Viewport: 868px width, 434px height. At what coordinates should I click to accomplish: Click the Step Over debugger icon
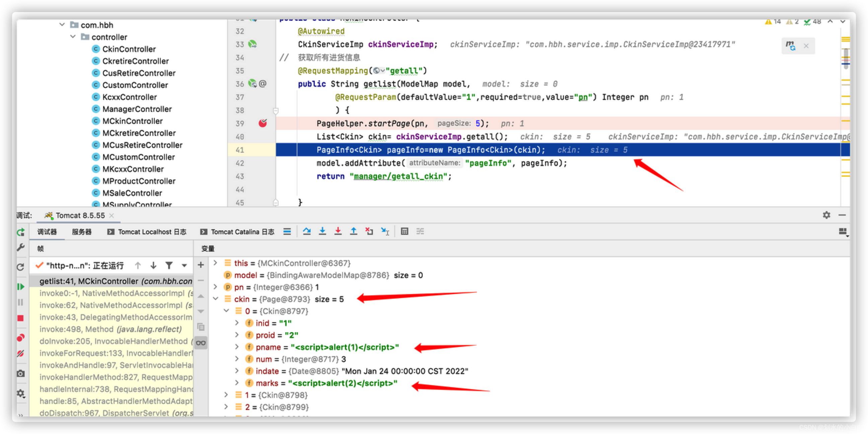[307, 231]
